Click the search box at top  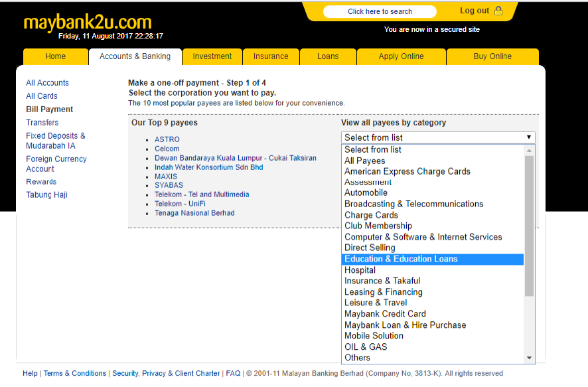click(x=380, y=12)
